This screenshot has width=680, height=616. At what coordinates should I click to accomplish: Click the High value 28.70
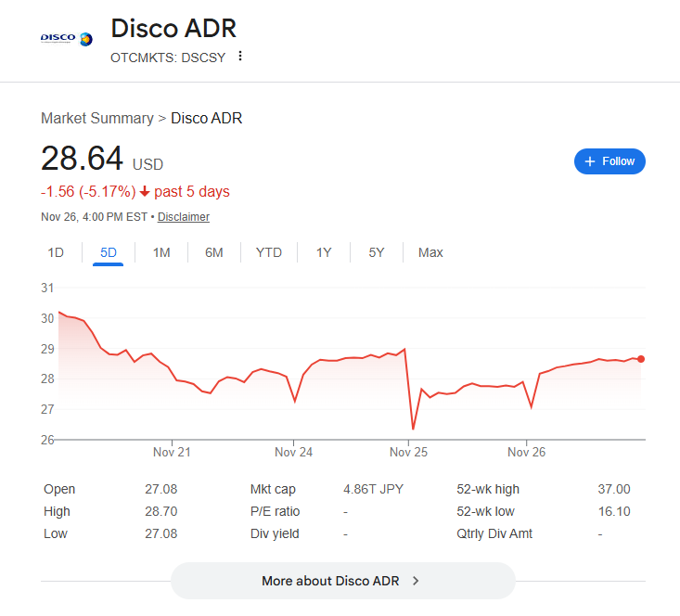pos(160,511)
